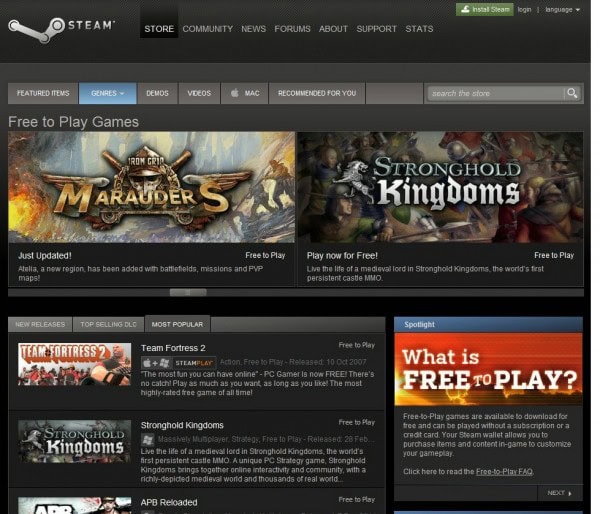Click in the search the store field

click(x=494, y=93)
